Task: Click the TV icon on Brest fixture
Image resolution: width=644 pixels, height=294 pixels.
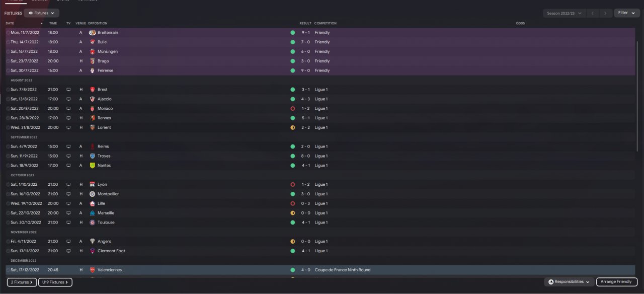Action: 68,90
